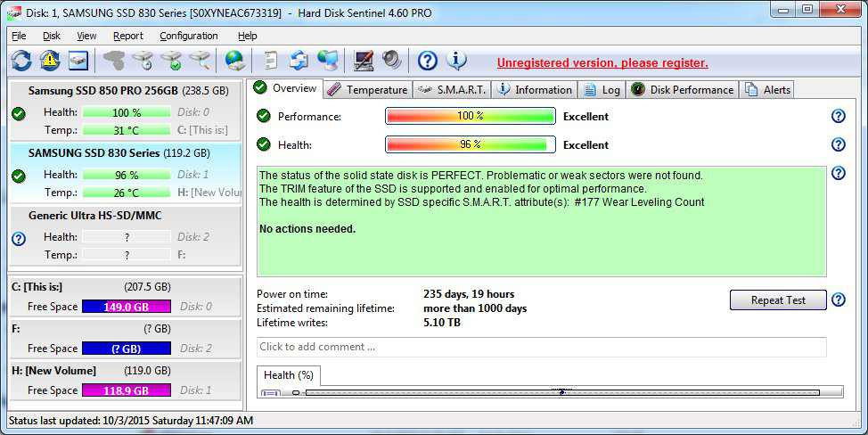Click green check icon beside Samsung 850 PRO
This screenshot has width=868, height=435.
pos(18,114)
